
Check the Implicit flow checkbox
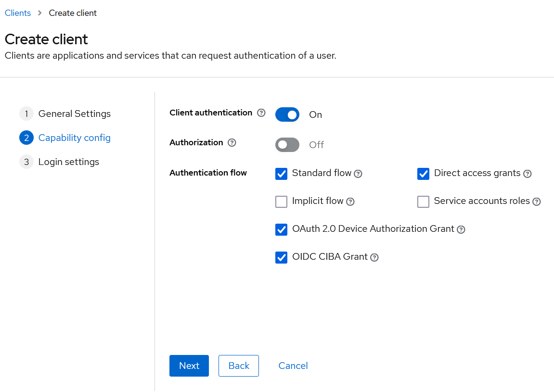[282, 202]
